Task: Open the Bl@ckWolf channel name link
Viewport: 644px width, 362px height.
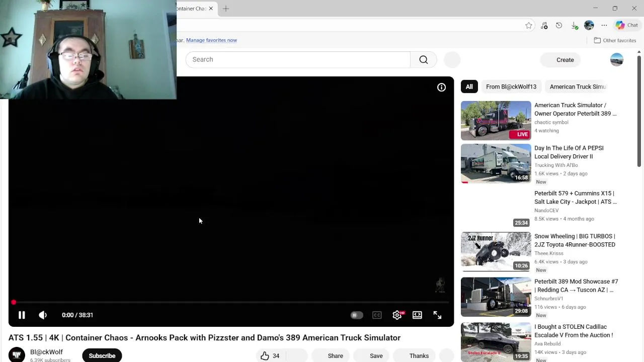Action: click(46, 352)
